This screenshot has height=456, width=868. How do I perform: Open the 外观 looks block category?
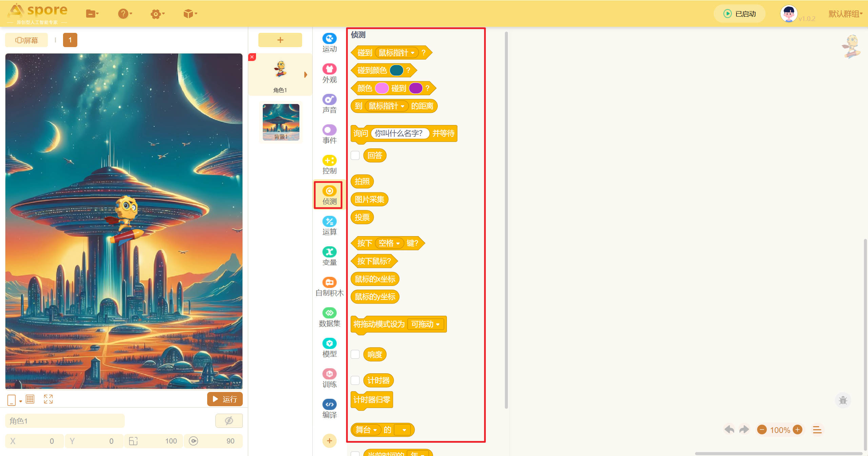tap(329, 73)
